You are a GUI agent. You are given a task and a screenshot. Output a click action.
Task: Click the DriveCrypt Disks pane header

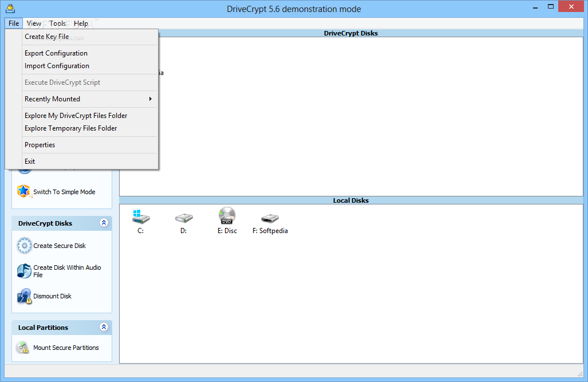pyautogui.click(x=351, y=33)
